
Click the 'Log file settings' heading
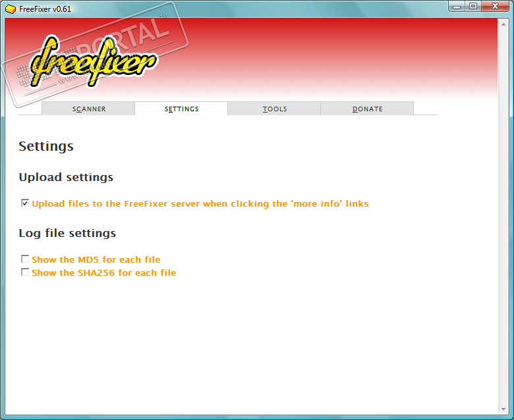click(x=67, y=233)
